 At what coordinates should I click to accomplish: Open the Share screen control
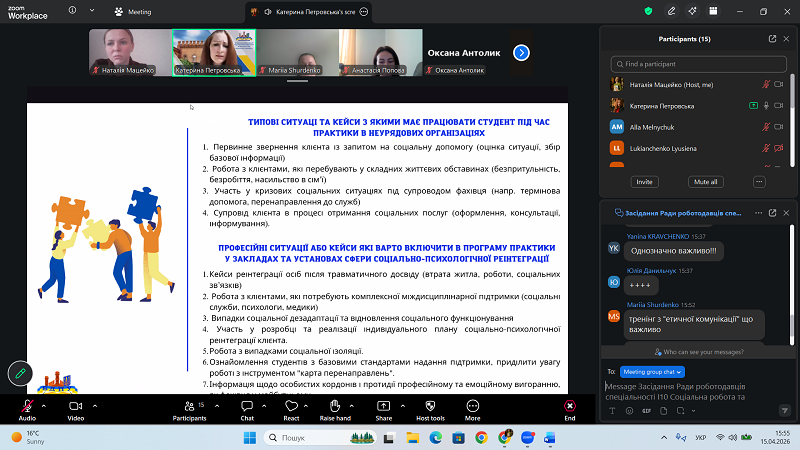(x=383, y=405)
